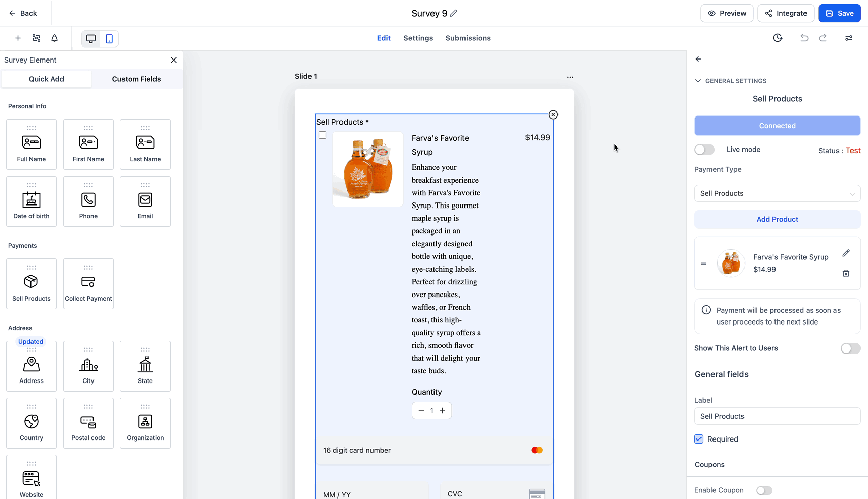Viewport: 868px width, 499px height.
Task: Open the element manager icon in toolbar
Action: (x=36, y=38)
